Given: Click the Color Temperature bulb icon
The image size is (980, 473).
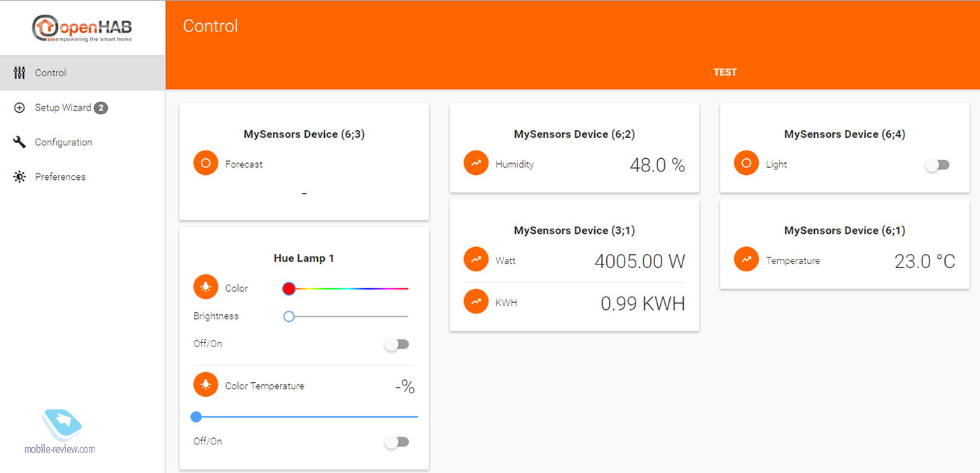Looking at the screenshot, I should (206, 385).
